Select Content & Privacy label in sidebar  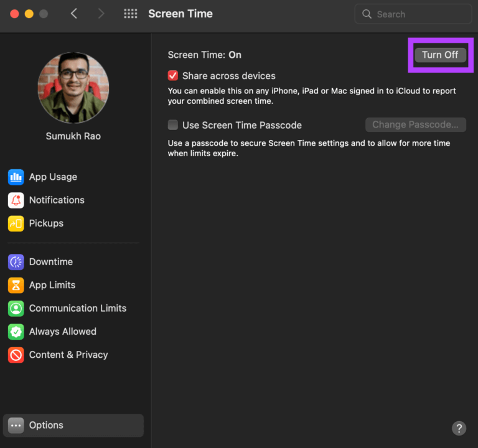(x=68, y=355)
